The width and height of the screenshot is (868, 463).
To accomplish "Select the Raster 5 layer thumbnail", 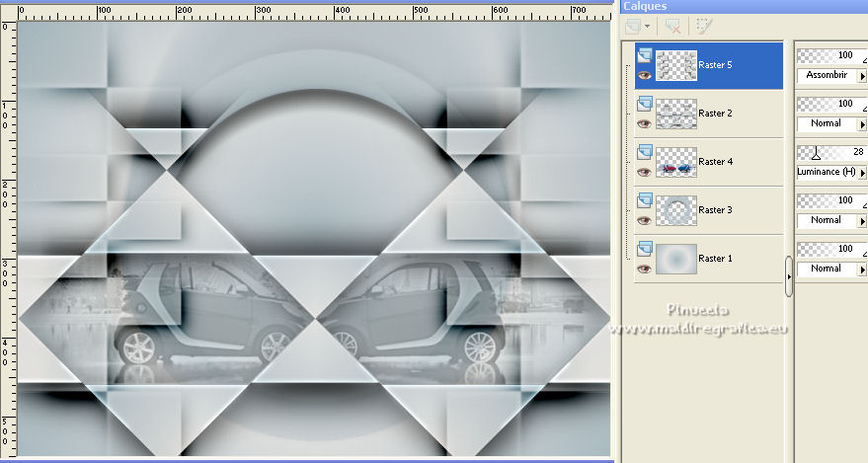I will click(675, 65).
